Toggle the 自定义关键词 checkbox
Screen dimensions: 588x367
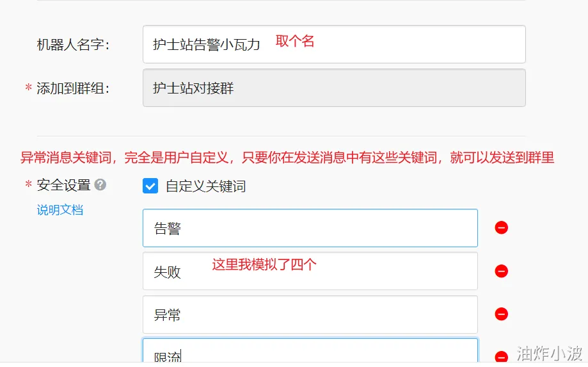tap(150, 186)
